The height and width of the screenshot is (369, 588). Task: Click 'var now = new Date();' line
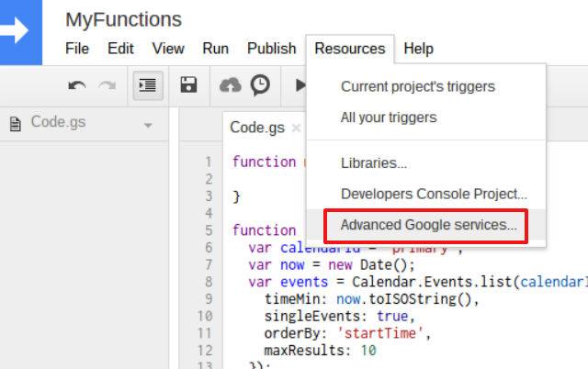click(332, 265)
